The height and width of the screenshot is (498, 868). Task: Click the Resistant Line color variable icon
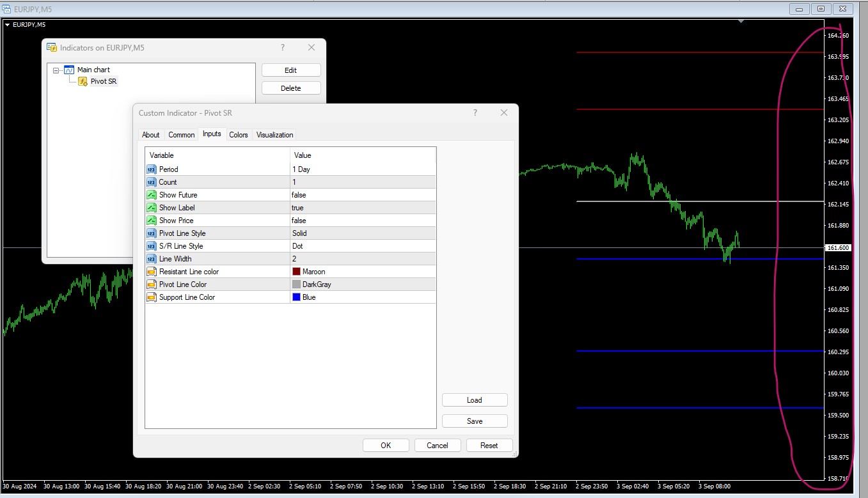click(x=152, y=272)
